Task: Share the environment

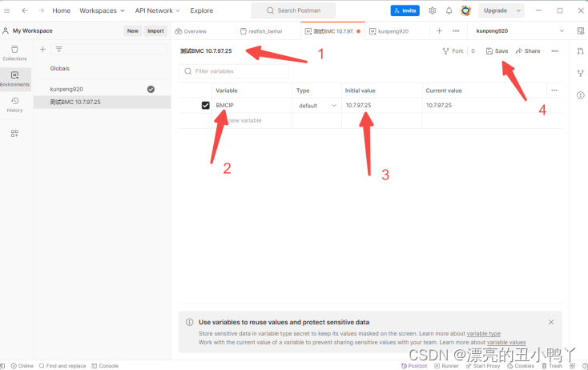Action: (528, 51)
